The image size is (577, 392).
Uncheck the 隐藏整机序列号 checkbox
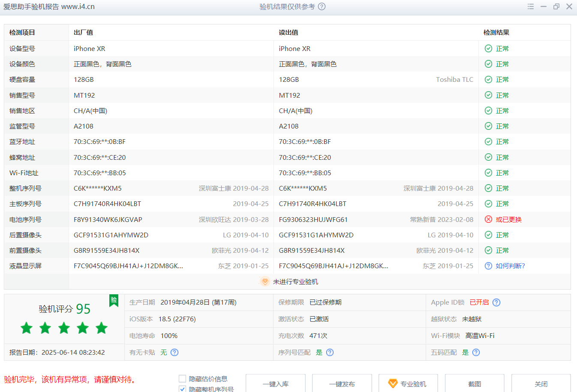(182, 389)
